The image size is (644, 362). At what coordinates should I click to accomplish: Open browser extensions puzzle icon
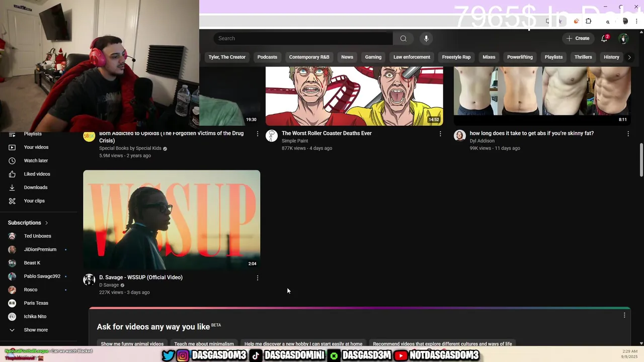[x=589, y=21]
